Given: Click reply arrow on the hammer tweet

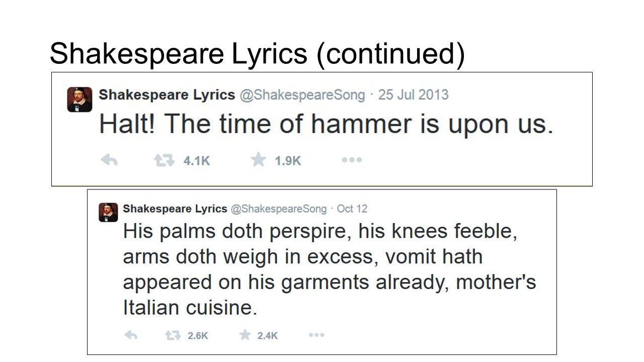Looking at the screenshot, I should pos(109,160).
